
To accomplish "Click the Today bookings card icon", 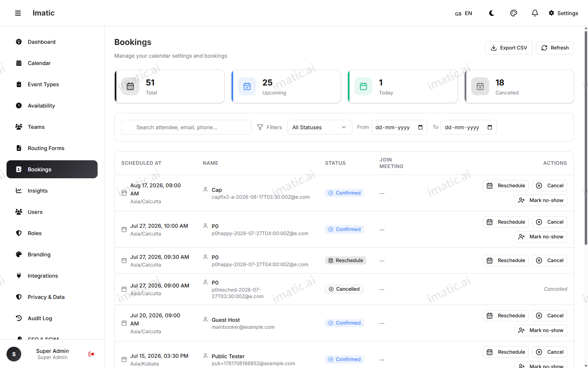I will pyautogui.click(x=363, y=86).
